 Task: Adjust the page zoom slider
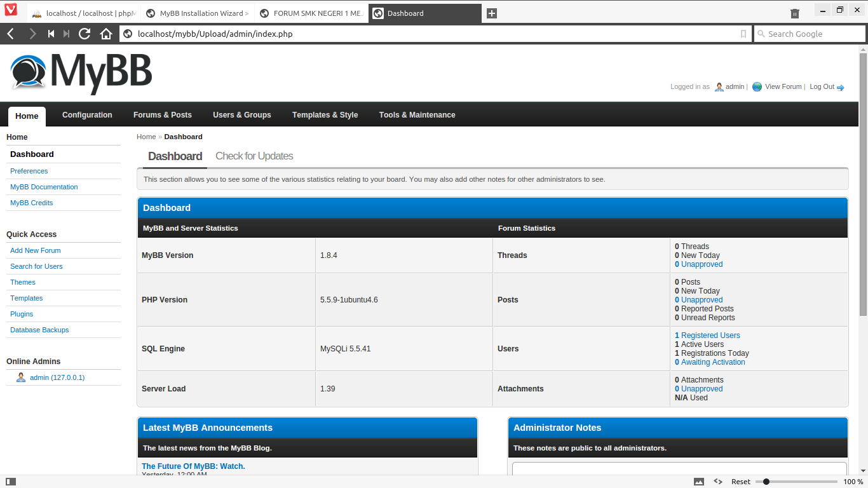coord(766,482)
